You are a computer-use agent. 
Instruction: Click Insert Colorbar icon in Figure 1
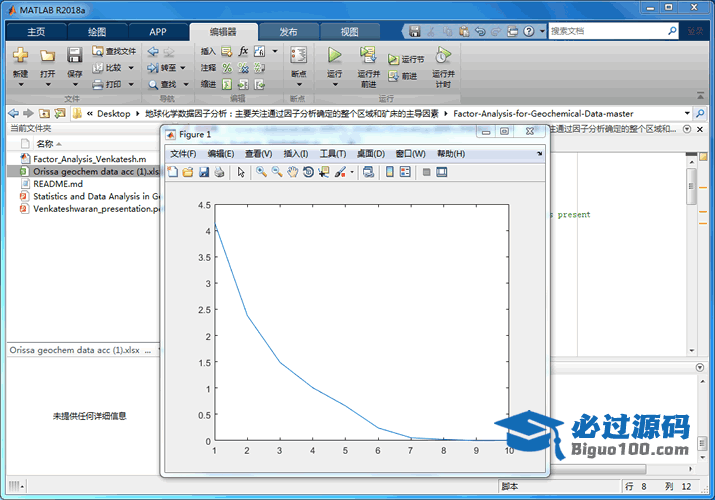pyautogui.click(x=390, y=172)
